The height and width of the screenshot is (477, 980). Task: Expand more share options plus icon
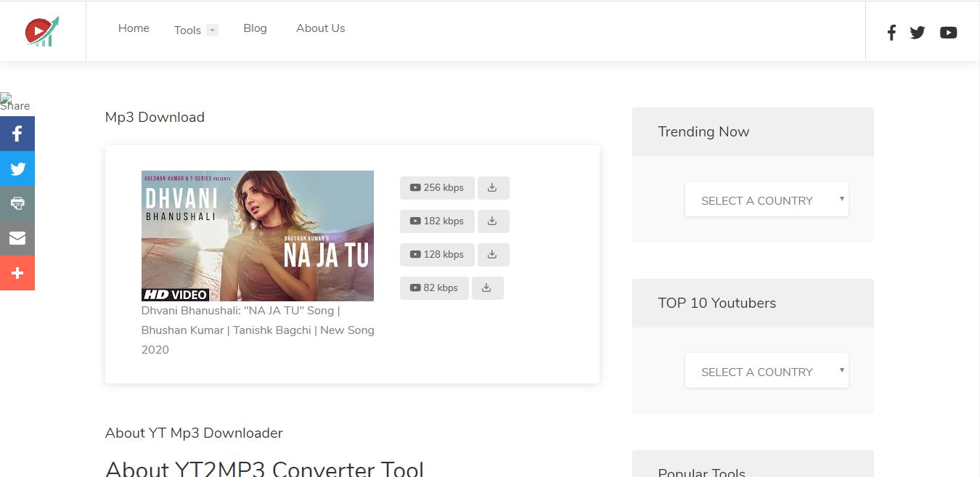[x=17, y=273]
